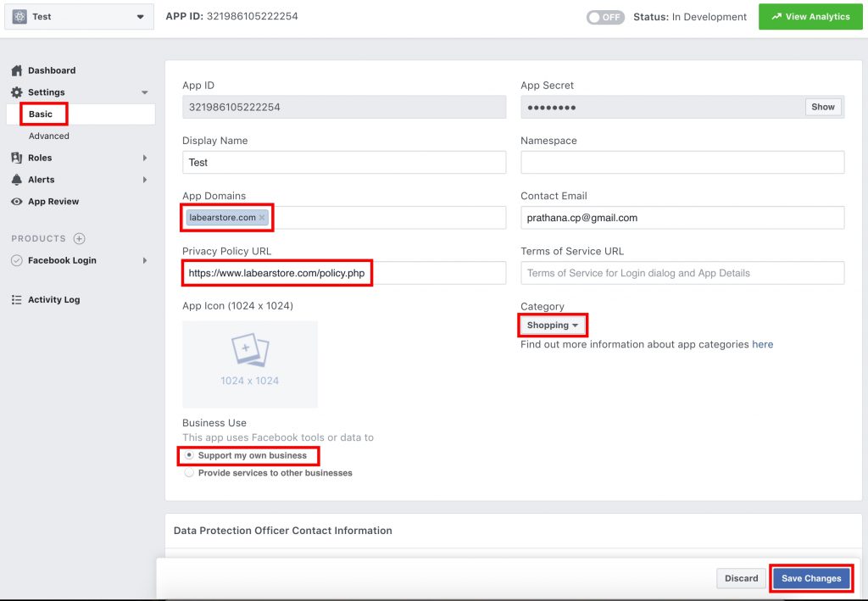Image resolution: width=868 pixels, height=601 pixels.
Task: Follow the app categories here link
Action: [x=762, y=344]
